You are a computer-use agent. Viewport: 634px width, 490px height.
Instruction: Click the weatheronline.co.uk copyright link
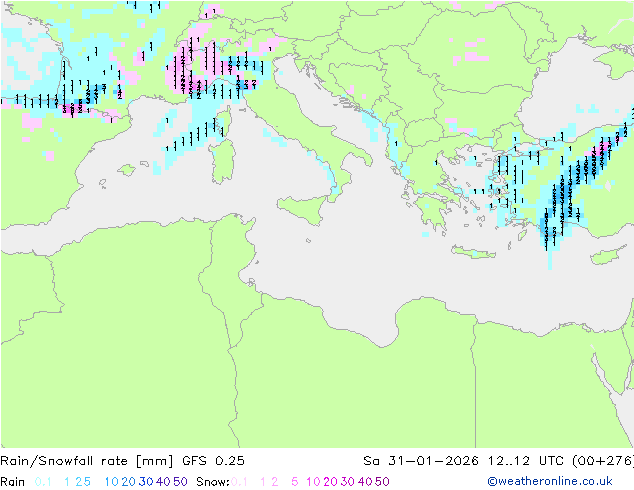(x=550, y=481)
